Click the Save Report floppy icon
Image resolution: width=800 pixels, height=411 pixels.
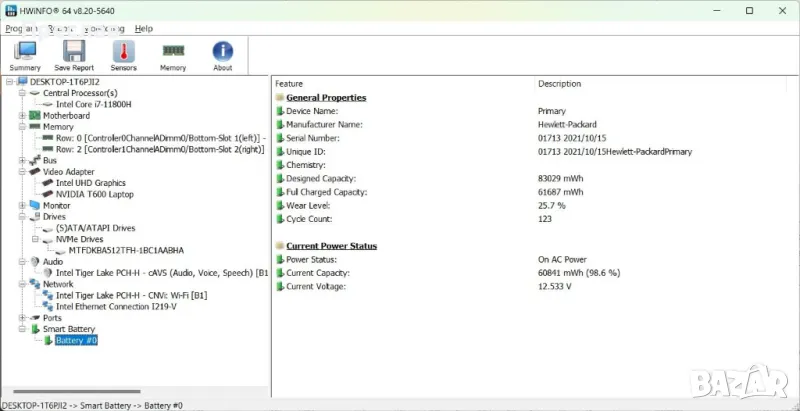tap(74, 55)
